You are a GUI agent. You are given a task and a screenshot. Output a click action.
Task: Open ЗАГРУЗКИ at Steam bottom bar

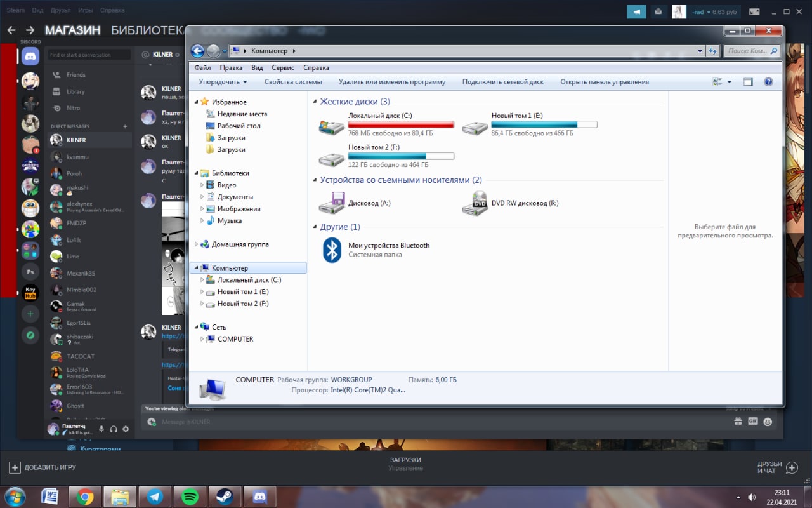405,460
